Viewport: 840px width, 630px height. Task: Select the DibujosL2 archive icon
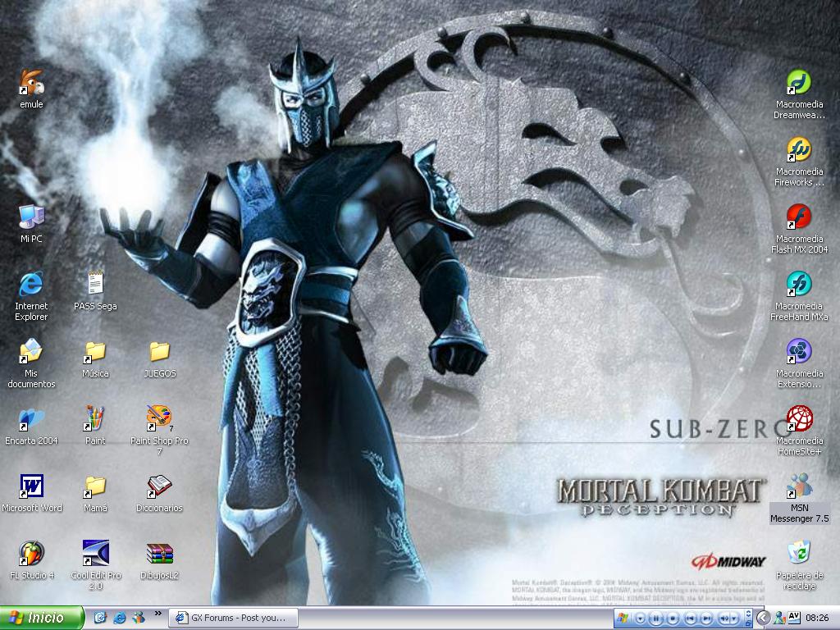click(160, 559)
